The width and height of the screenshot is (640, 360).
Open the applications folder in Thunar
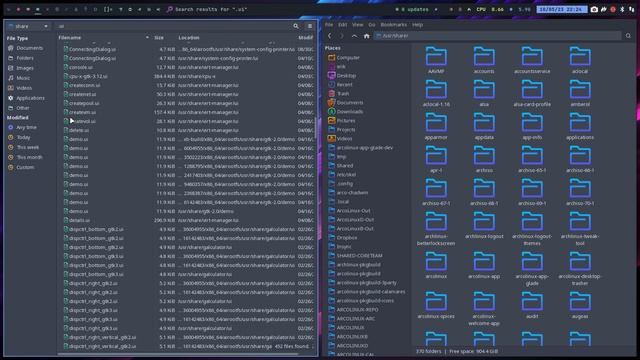(x=580, y=126)
